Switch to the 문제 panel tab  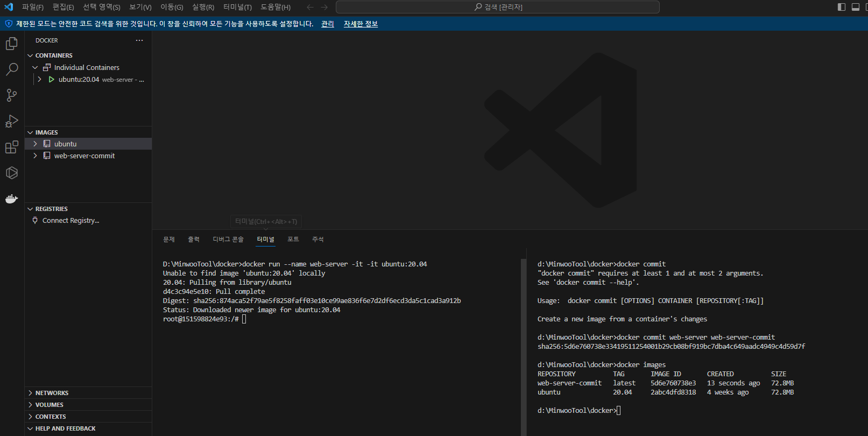tap(169, 239)
